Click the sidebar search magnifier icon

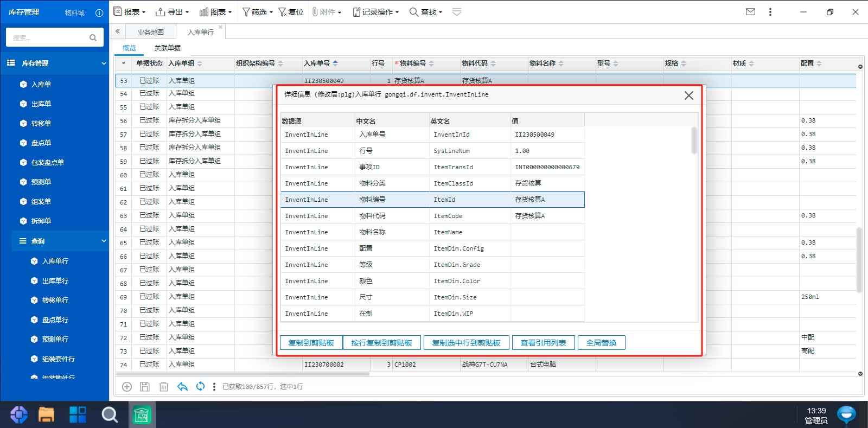click(x=93, y=37)
